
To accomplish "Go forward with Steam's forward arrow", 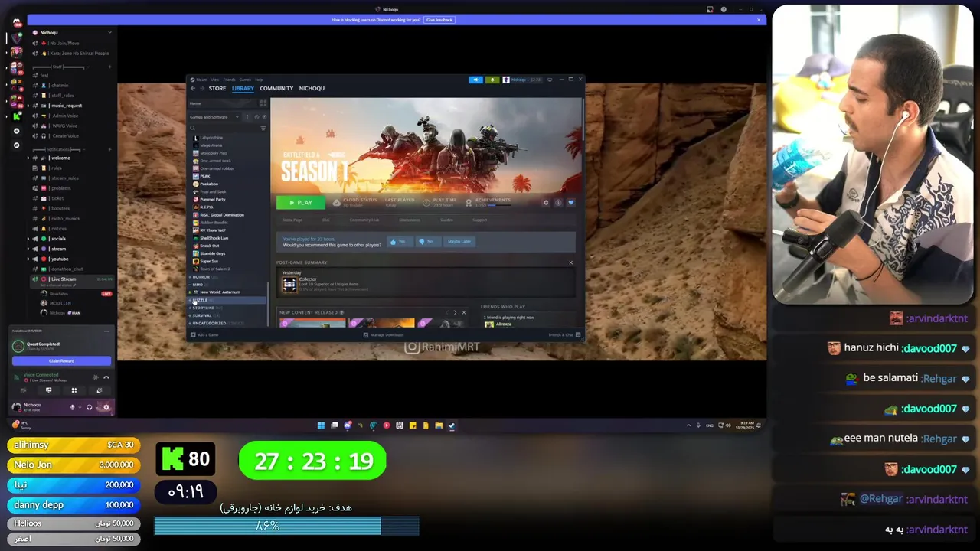I will click(202, 88).
